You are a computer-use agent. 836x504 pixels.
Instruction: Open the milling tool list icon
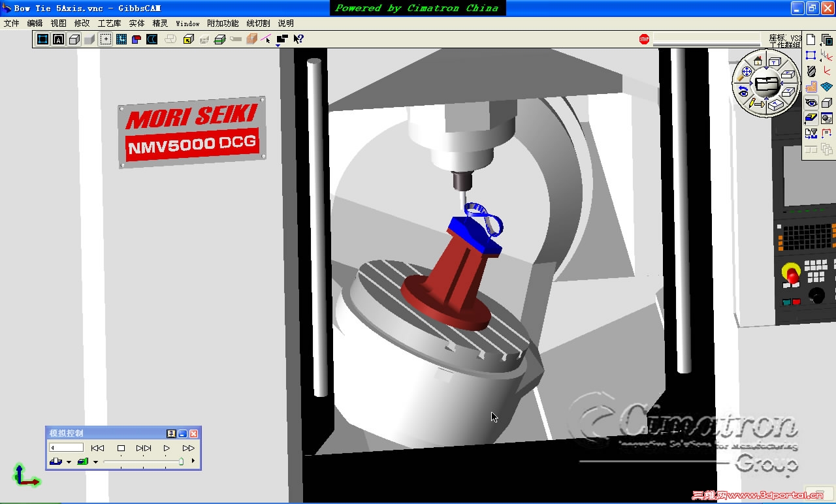pos(811,71)
